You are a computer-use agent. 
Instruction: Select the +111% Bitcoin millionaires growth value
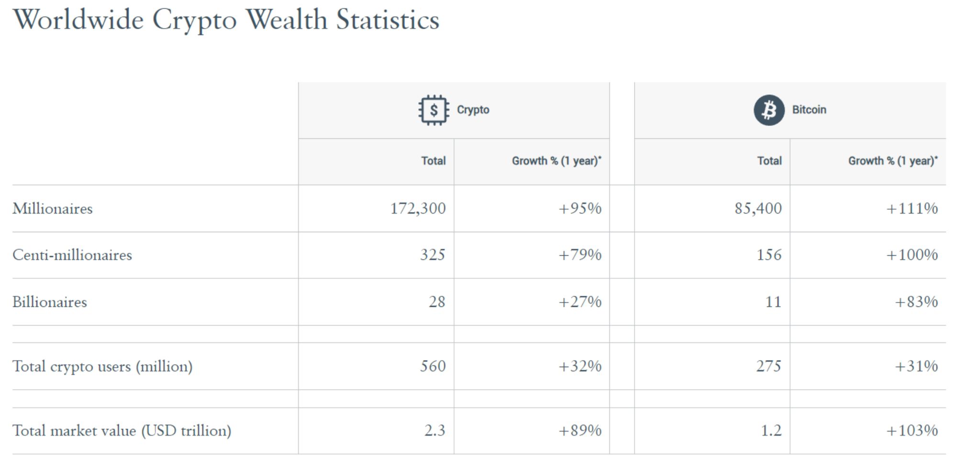coord(912,209)
